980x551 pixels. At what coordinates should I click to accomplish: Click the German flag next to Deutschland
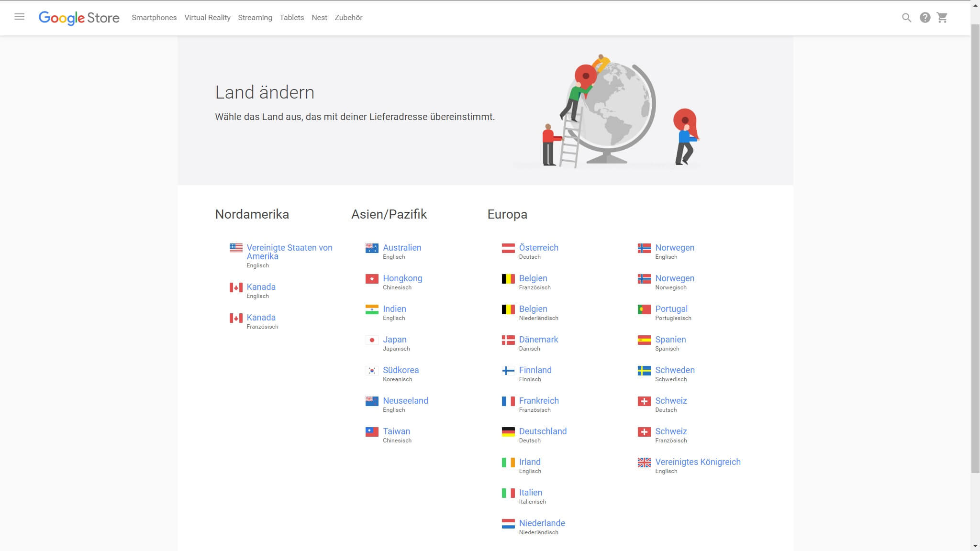(508, 432)
